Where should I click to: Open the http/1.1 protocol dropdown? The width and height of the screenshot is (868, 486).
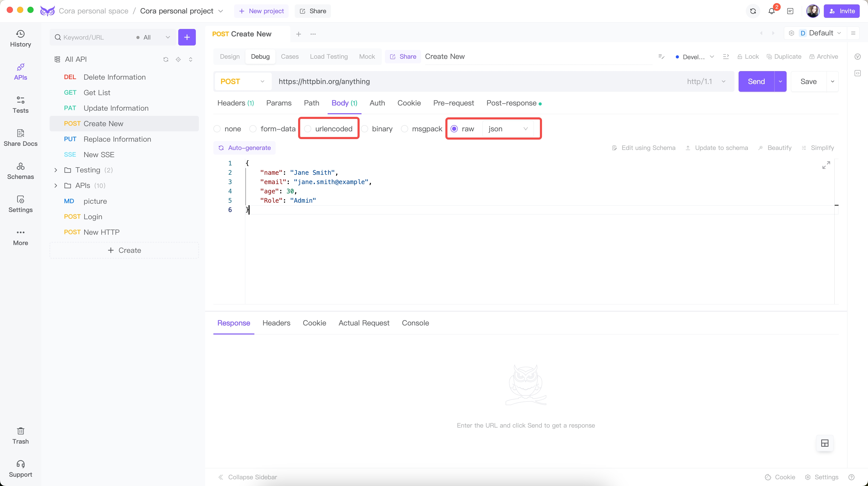(x=706, y=82)
